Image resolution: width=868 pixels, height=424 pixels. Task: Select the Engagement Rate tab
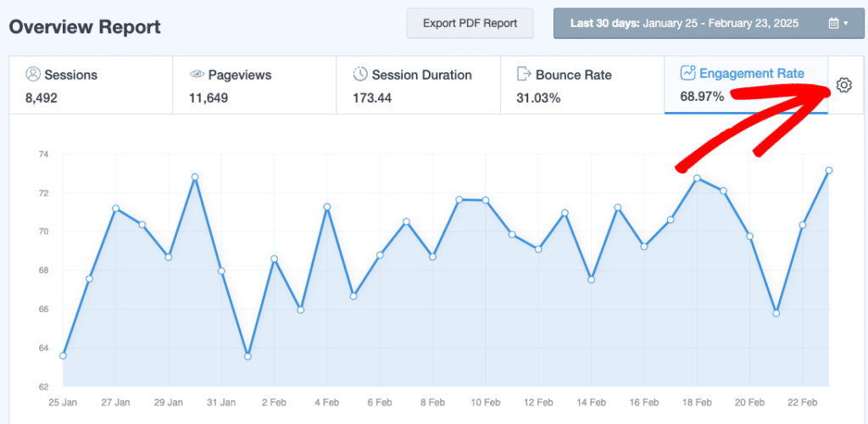pyautogui.click(x=746, y=86)
